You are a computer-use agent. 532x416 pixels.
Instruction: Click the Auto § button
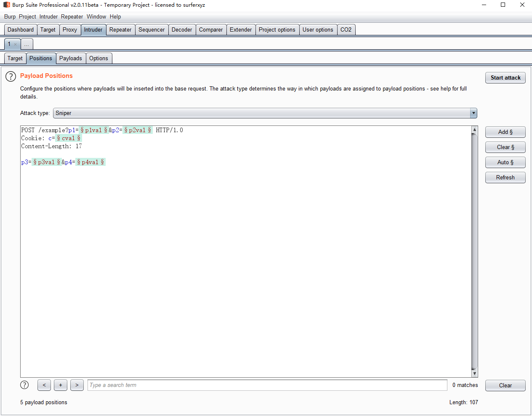click(505, 162)
